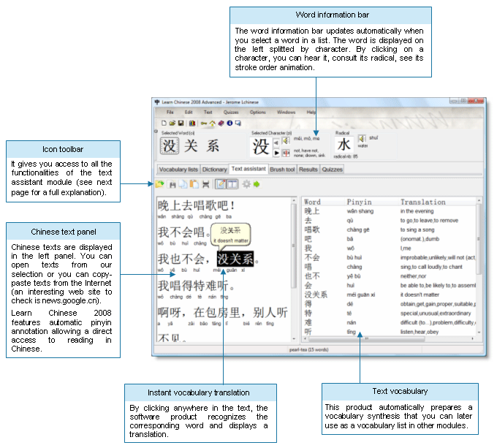Select the 不会 row in vocabulary list

[x=390, y=257]
